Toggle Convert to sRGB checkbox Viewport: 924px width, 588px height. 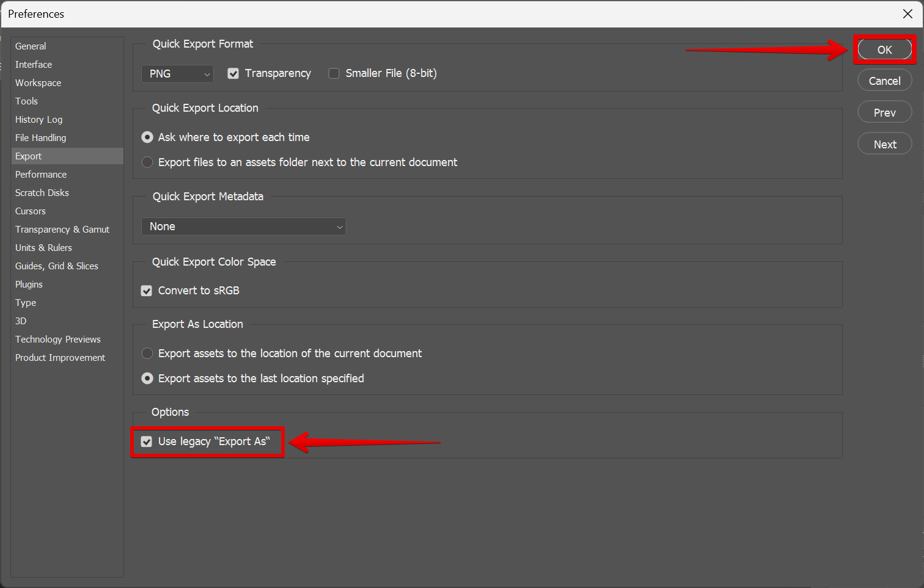(x=147, y=291)
